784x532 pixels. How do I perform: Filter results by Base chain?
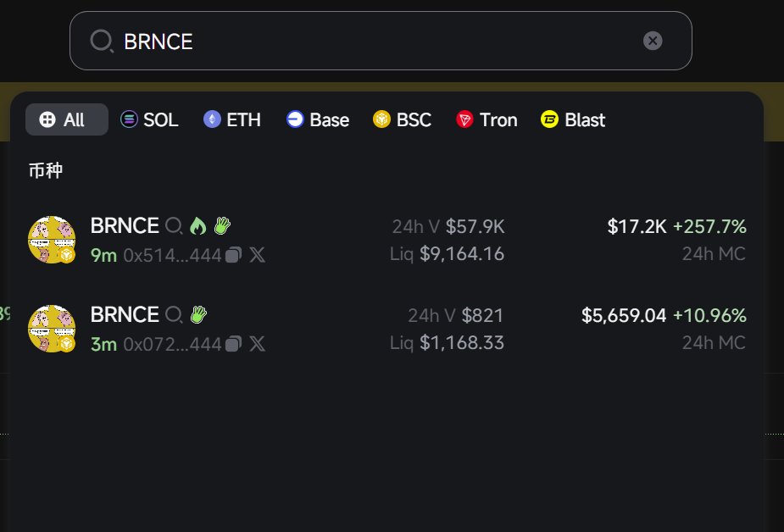click(318, 120)
